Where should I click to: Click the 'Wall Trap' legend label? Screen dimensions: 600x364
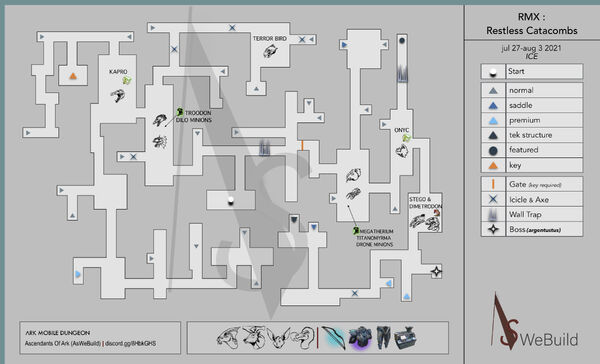click(x=525, y=215)
